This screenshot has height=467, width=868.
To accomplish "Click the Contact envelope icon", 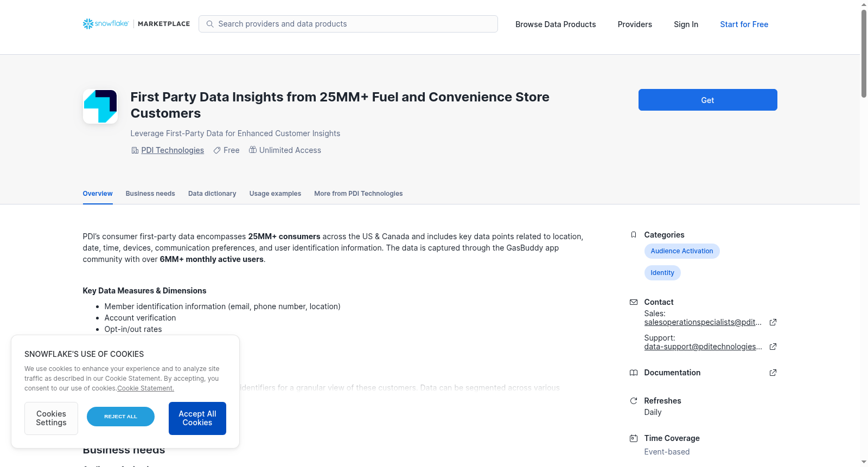I will tap(634, 302).
